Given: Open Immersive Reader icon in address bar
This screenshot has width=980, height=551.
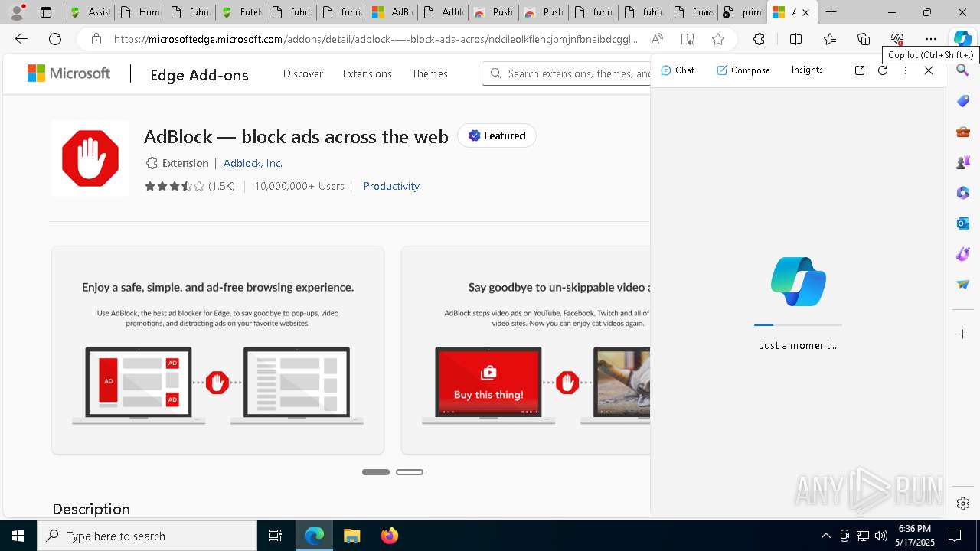Looking at the screenshot, I should 688,39.
